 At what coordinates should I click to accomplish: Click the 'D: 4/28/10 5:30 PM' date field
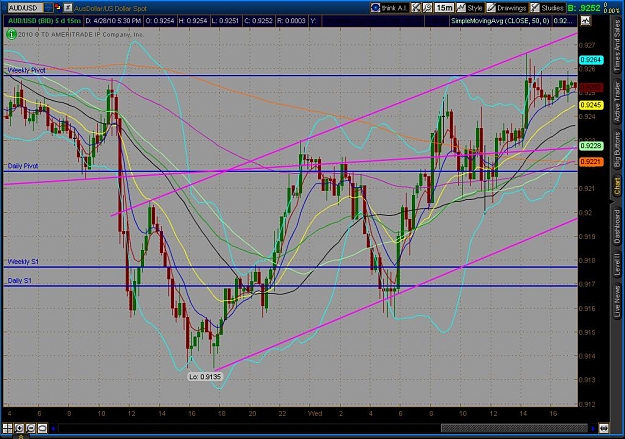click(x=113, y=21)
